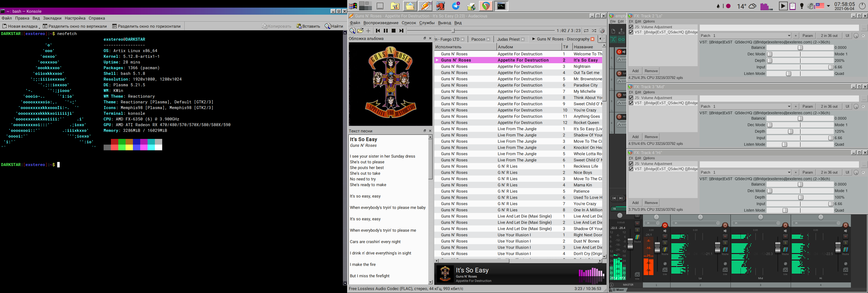
Task: Disable JS Volume Adjustment in Track 2 "Lo" FX
Action: pyautogui.click(x=631, y=27)
